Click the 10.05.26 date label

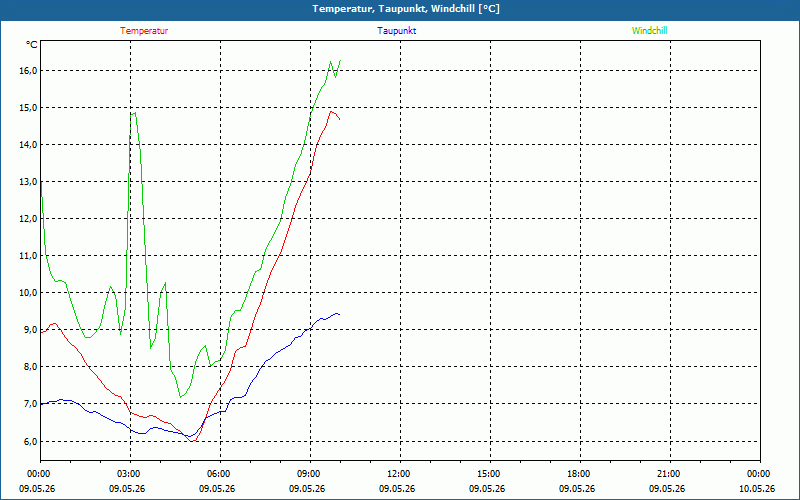757,489
